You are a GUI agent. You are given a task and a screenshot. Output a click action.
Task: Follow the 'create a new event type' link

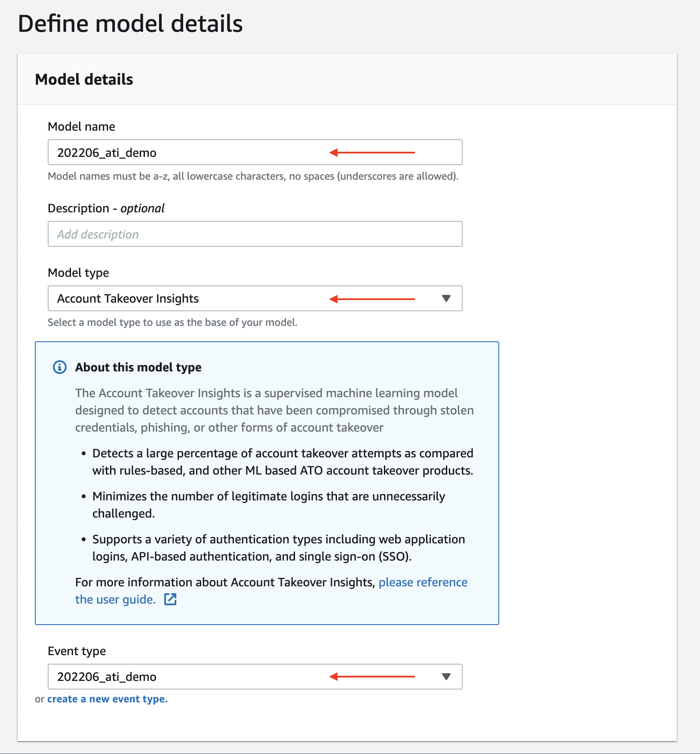(x=107, y=699)
